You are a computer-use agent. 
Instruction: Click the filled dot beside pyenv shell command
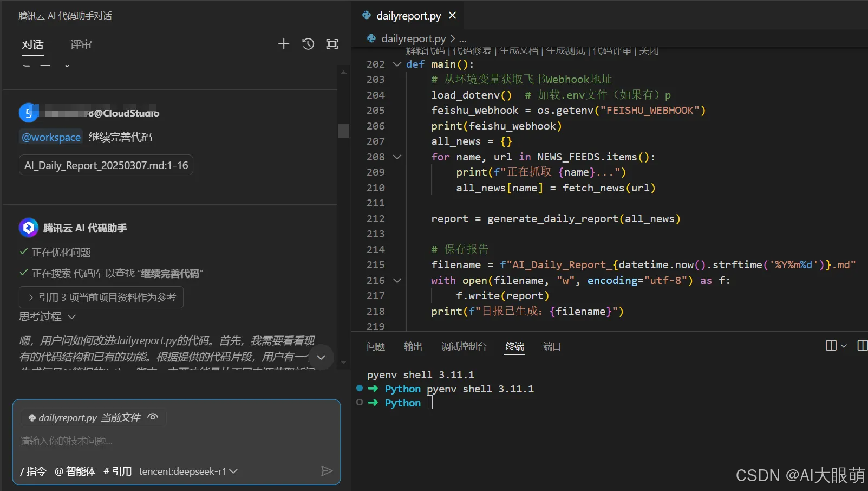coord(360,388)
